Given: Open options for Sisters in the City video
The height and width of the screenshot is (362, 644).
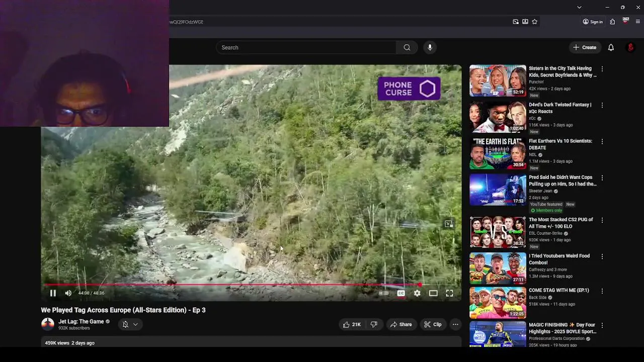Looking at the screenshot, I should [602, 69].
